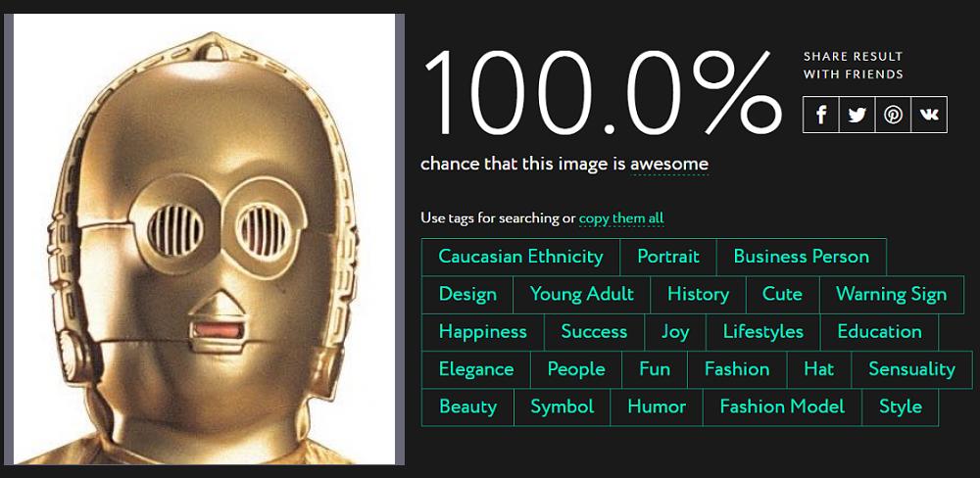Click the 'Education' tag
The height and width of the screenshot is (478, 980).
(879, 331)
